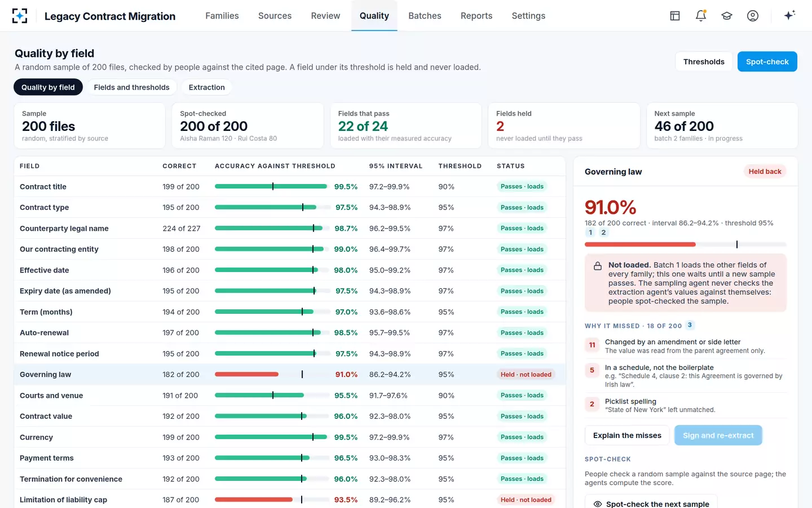812x508 pixels.
Task: Go to the Families tab
Action: [x=222, y=16]
